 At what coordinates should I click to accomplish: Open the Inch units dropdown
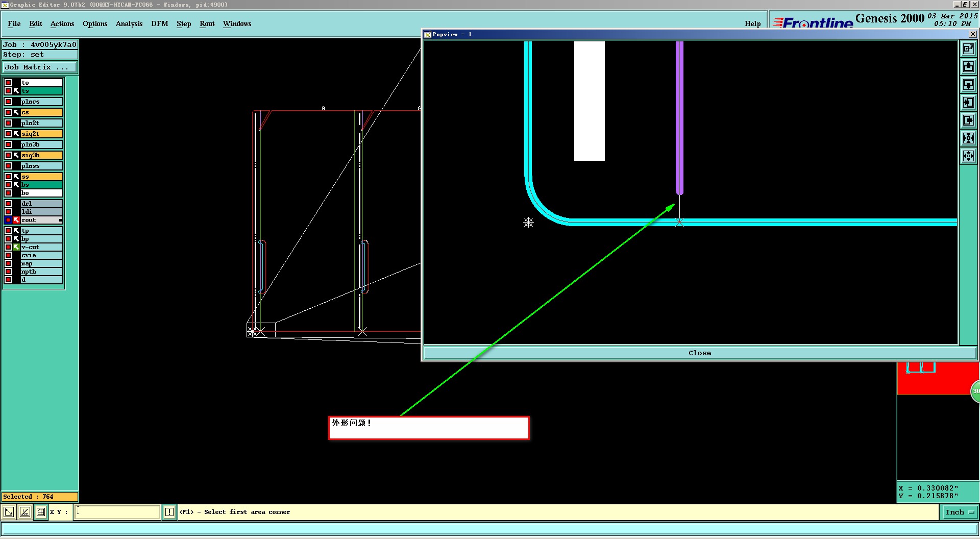click(960, 512)
